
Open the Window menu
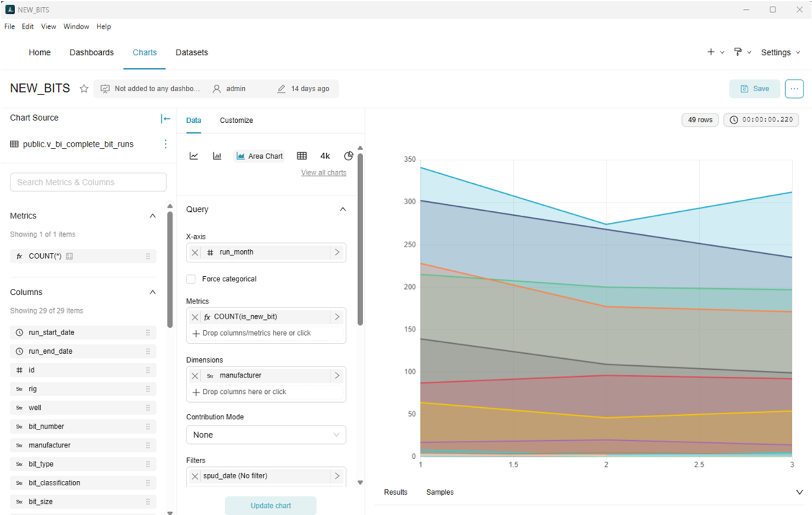[76, 26]
